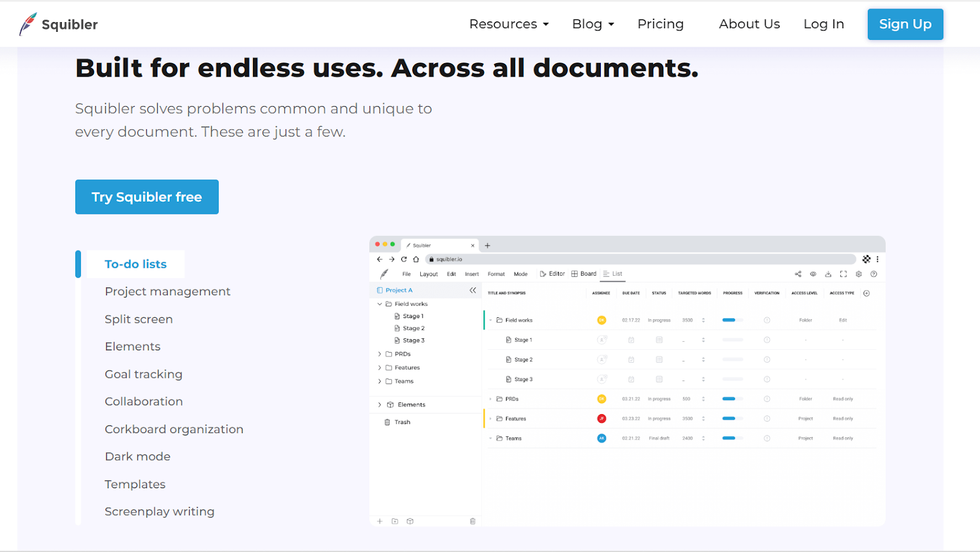The image size is (980, 552).
Task: Click the delete trash icon at sidebar bottom
Action: pyautogui.click(x=473, y=521)
